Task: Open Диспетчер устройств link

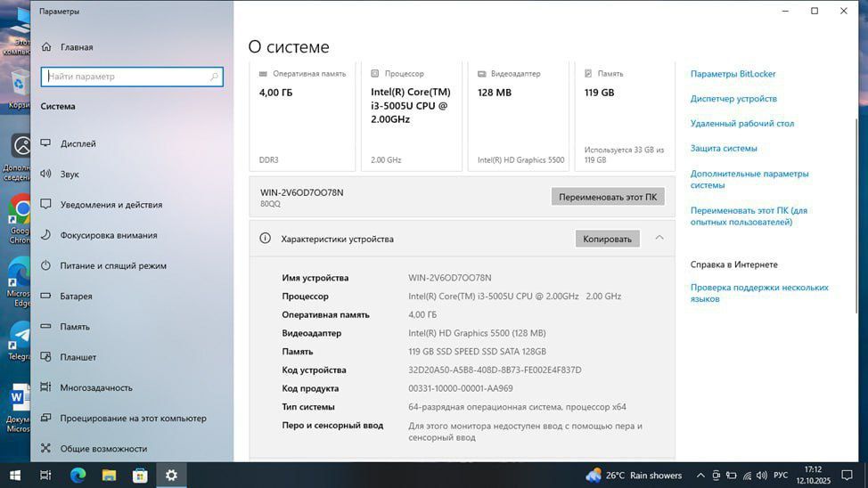Action: click(733, 99)
